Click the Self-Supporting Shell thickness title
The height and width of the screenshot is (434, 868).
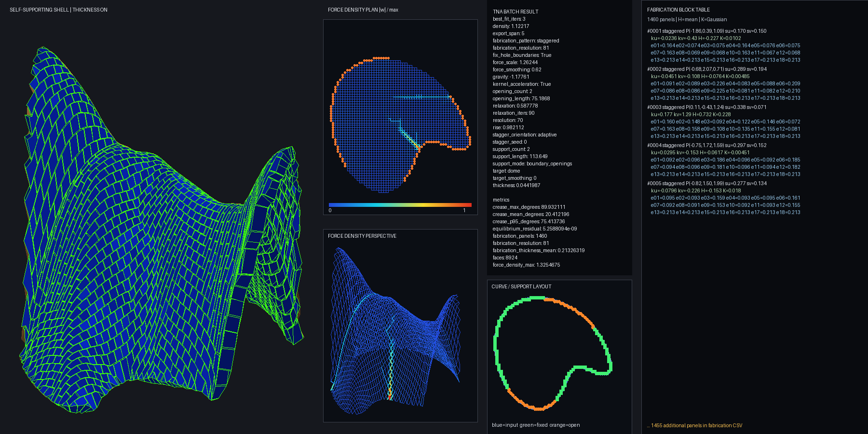coord(58,10)
